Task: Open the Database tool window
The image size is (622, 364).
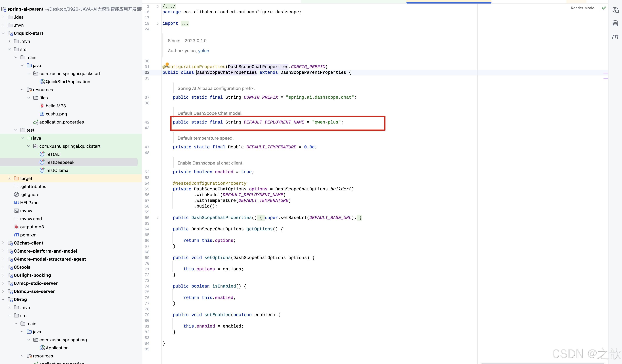Action: [x=615, y=23]
